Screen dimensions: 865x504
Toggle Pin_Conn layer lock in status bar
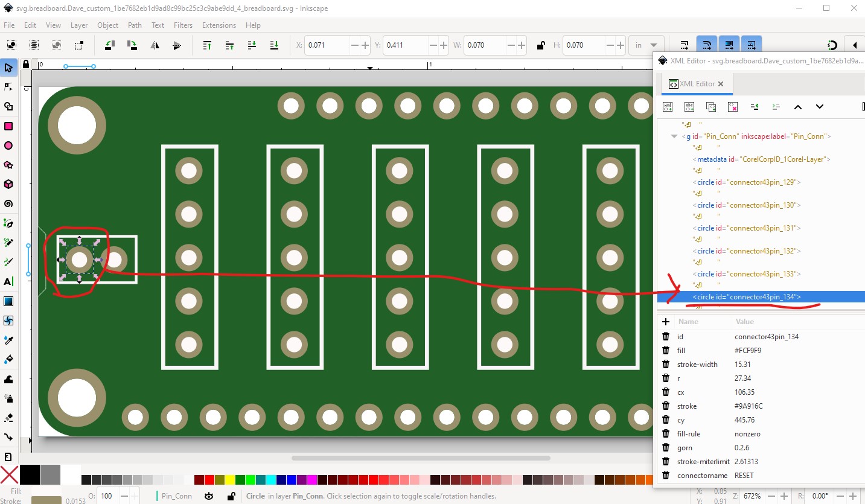click(231, 496)
